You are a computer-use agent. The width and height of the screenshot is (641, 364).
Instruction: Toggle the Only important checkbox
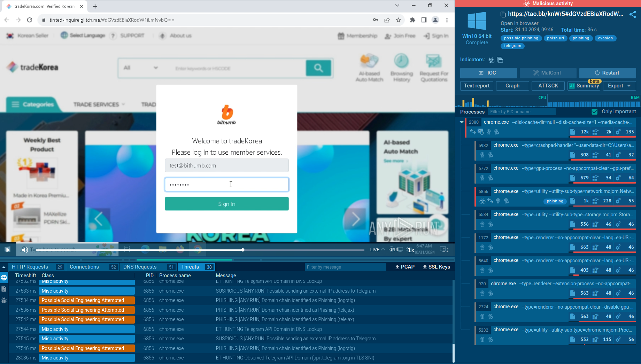pyautogui.click(x=595, y=112)
